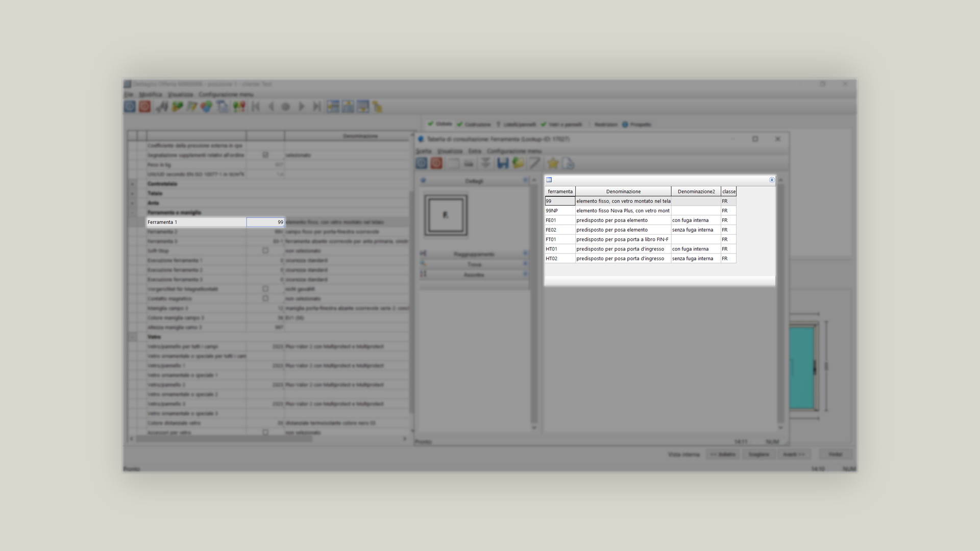Viewport: 980px width, 551px height.
Task: Go to the first record with the skip-back icon
Action: [256, 107]
